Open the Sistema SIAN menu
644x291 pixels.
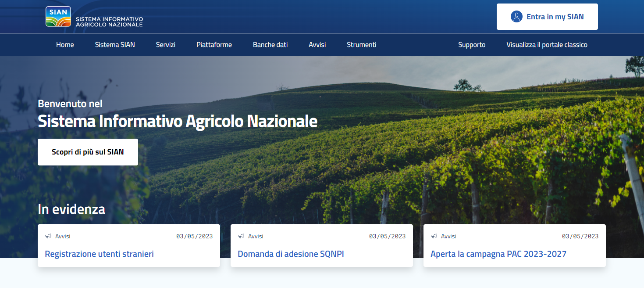click(x=115, y=45)
